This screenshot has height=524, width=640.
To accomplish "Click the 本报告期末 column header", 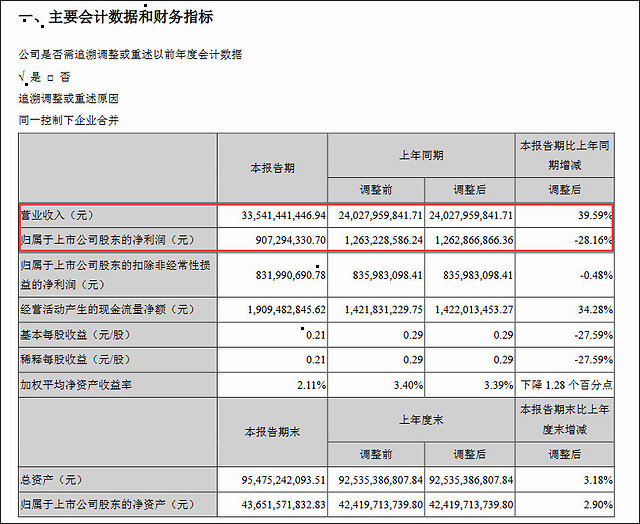I will click(x=272, y=432).
